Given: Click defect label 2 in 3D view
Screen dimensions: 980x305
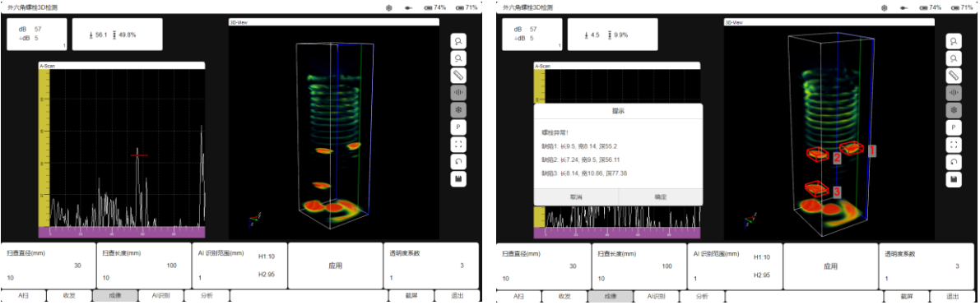Looking at the screenshot, I should pyautogui.click(x=836, y=158).
